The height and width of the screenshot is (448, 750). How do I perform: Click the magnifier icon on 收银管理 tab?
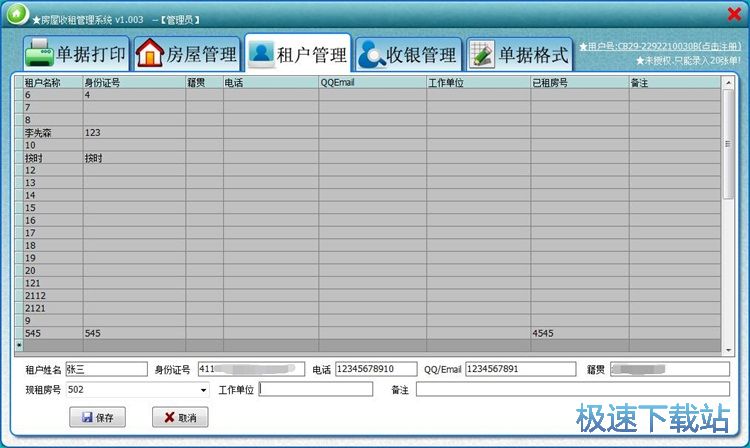372,54
